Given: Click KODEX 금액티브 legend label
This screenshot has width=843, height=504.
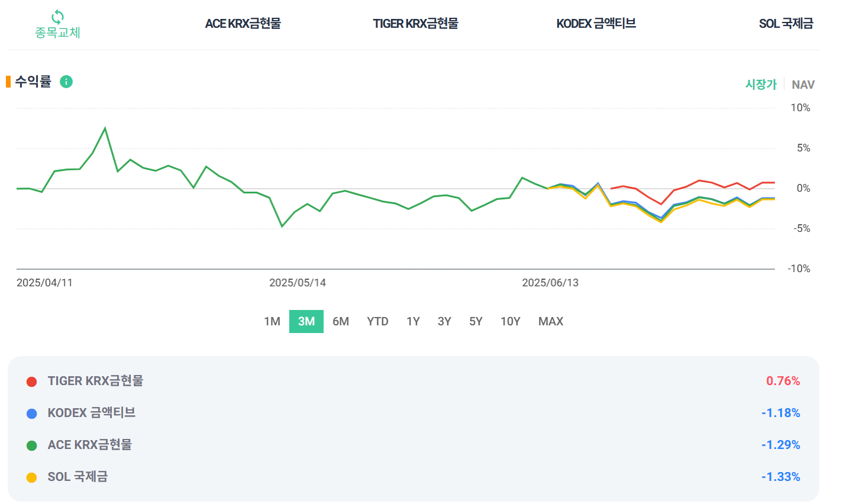Looking at the screenshot, I should pos(92,413).
